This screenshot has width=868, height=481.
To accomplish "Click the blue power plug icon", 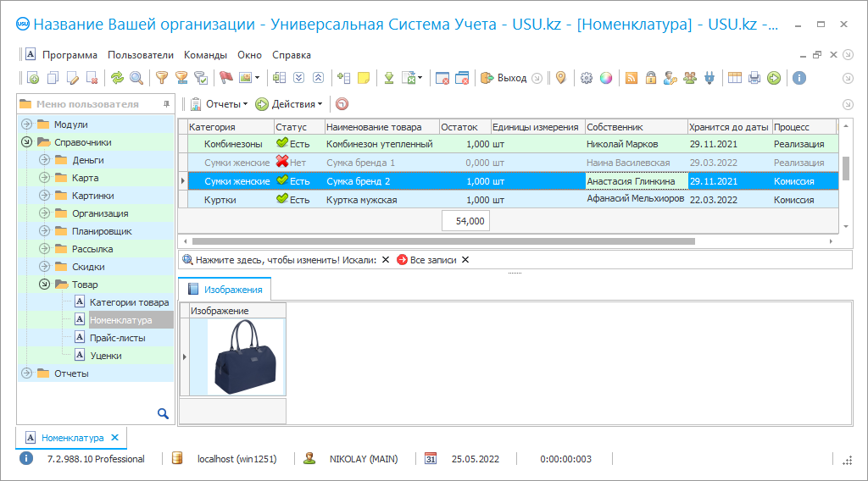I will point(709,78).
